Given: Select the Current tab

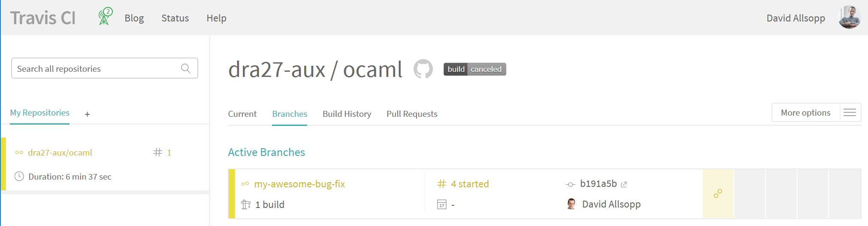Looking at the screenshot, I should pos(242,114).
